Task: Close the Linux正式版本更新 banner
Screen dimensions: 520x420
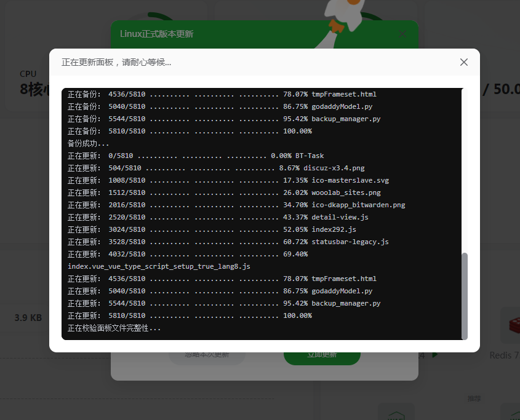Action: (x=402, y=34)
